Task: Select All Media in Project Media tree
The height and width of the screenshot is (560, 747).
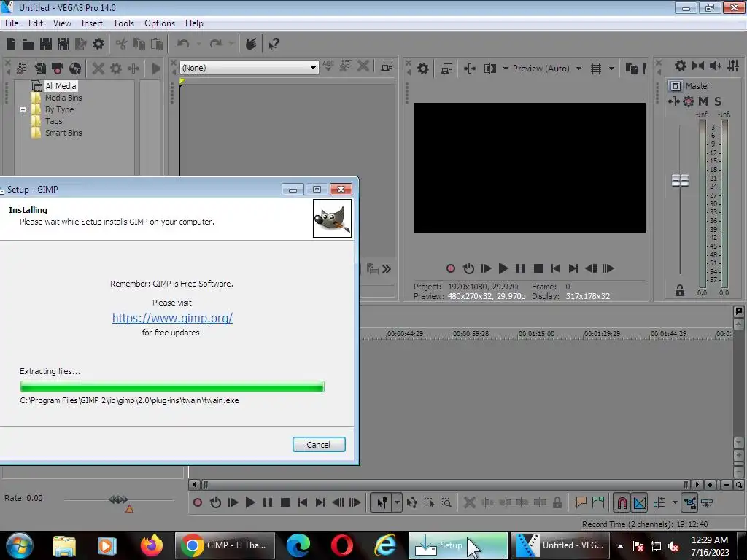Action: click(61, 86)
